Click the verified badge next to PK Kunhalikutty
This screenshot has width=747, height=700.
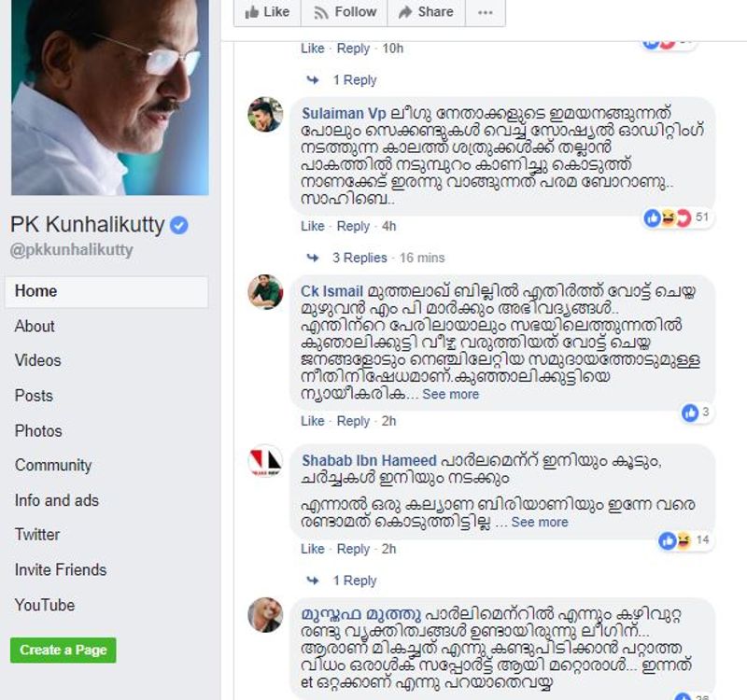pyautogui.click(x=179, y=225)
